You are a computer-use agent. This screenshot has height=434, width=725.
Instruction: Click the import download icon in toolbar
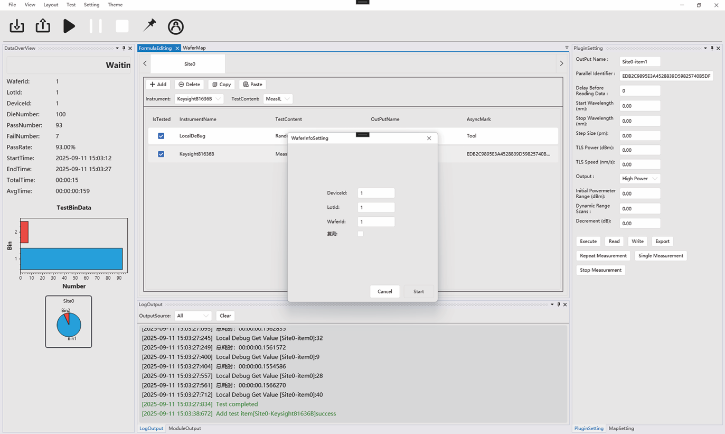(16, 26)
